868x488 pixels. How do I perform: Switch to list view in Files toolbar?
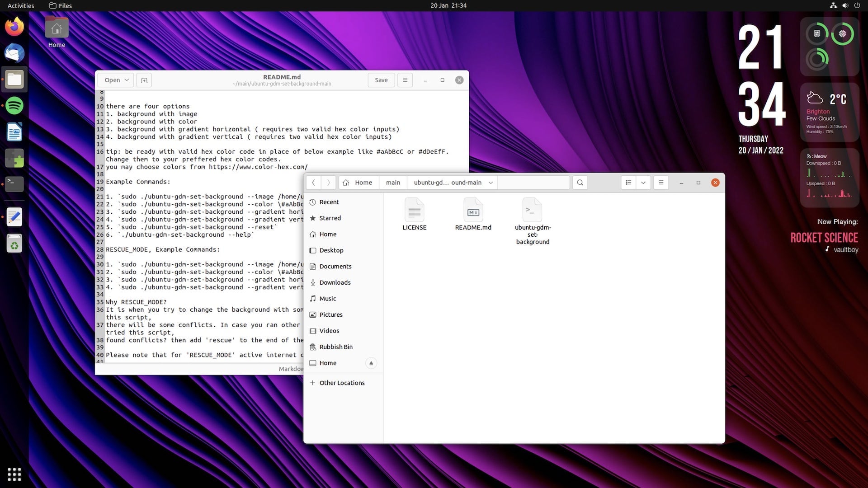(x=628, y=183)
